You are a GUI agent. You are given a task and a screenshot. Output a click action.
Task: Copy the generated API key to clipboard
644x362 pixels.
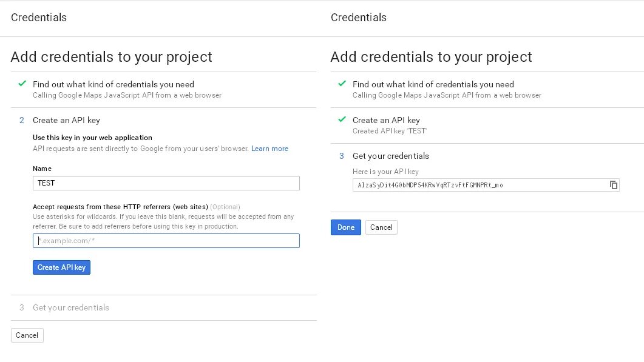pos(613,185)
